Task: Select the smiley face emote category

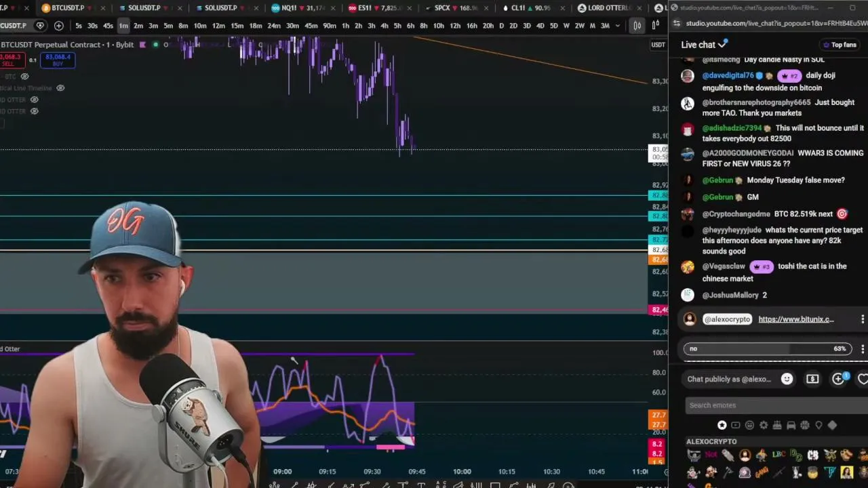Action: (749, 425)
